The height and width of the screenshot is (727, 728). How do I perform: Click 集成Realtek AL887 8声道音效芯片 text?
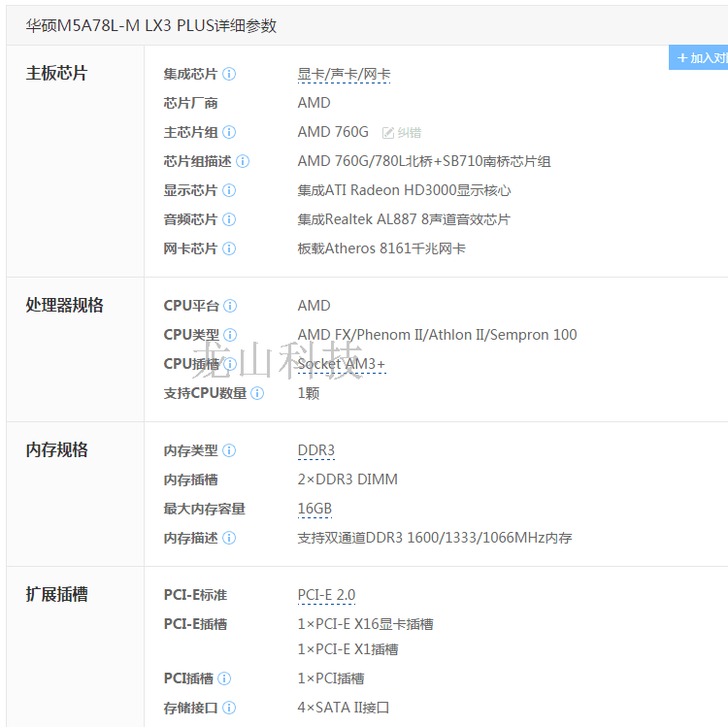pos(404,219)
